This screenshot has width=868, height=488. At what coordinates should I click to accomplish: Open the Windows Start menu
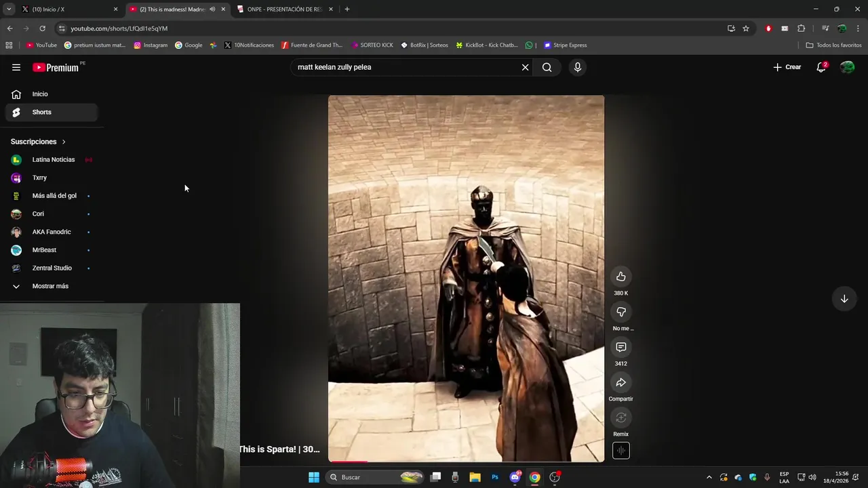314,477
